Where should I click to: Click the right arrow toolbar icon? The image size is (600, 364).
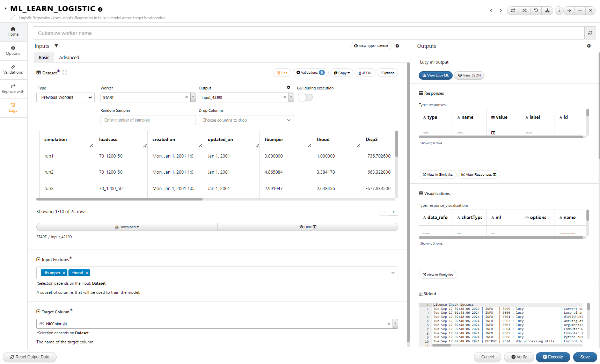click(569, 10)
